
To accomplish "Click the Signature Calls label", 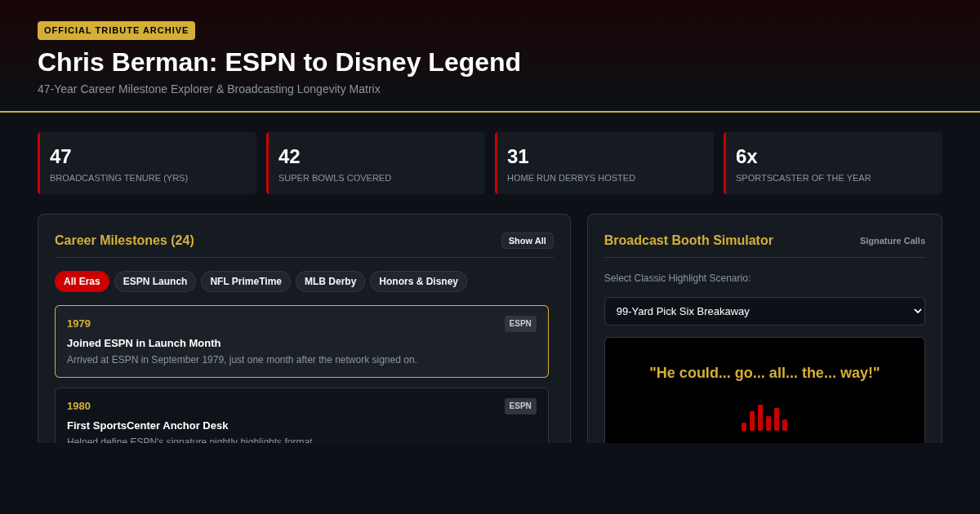I will tap(893, 241).
